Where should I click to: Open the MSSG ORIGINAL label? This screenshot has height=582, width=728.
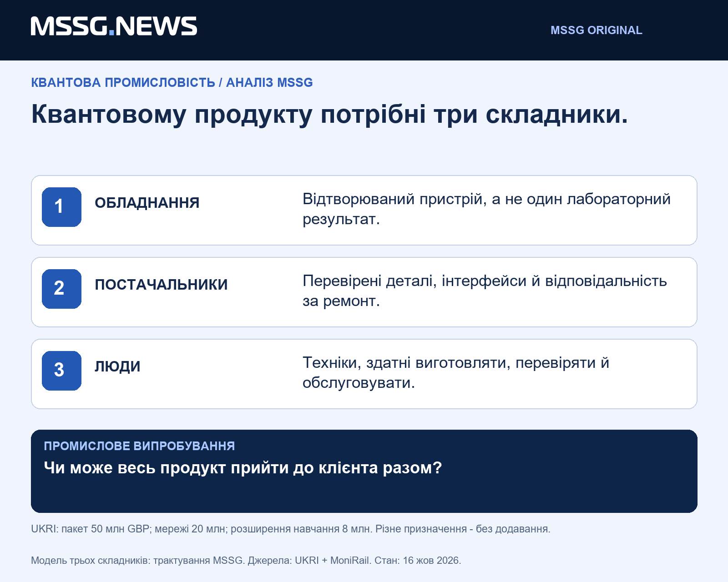pos(596,30)
